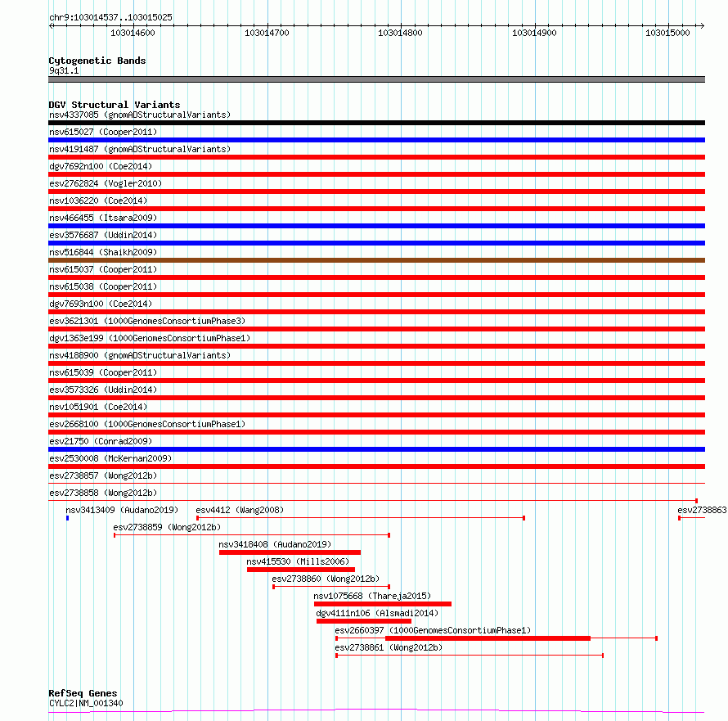Click the DGV Structural Variants track heading
This screenshot has width=728, height=721.
point(115,105)
